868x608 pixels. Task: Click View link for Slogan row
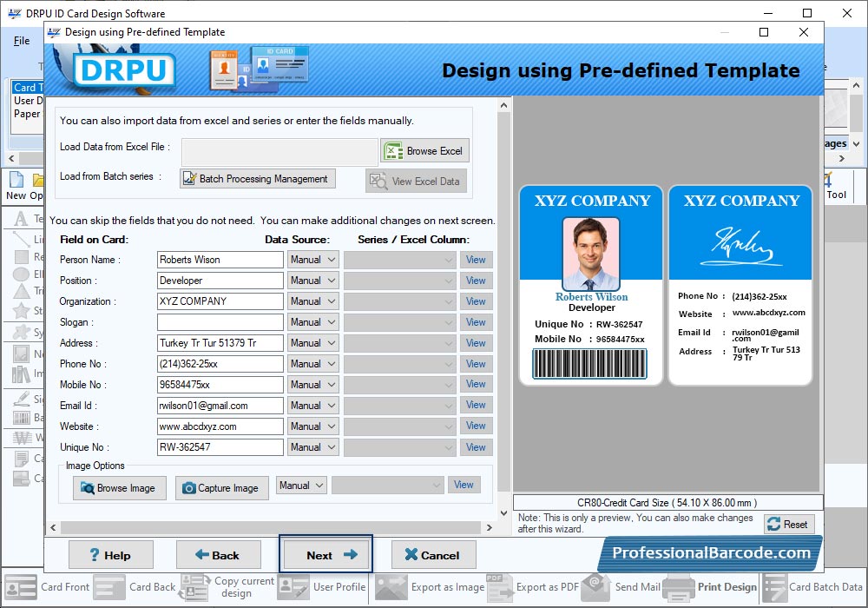point(476,322)
